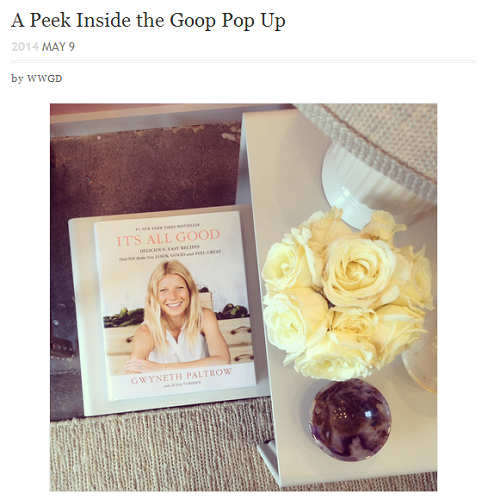The height and width of the screenshot is (500, 488).
Task: Click the It's All Good book cover
Action: 173,305
